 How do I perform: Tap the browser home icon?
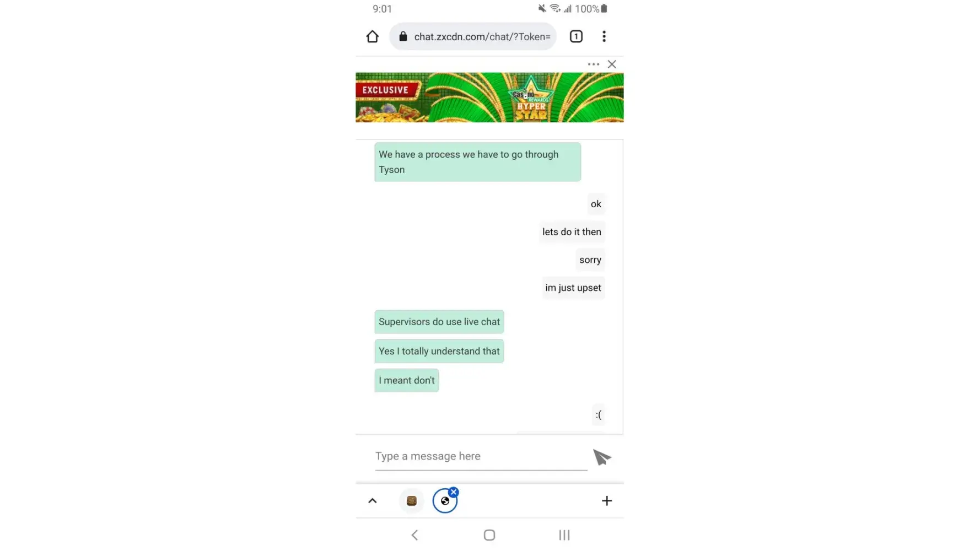coord(373,36)
